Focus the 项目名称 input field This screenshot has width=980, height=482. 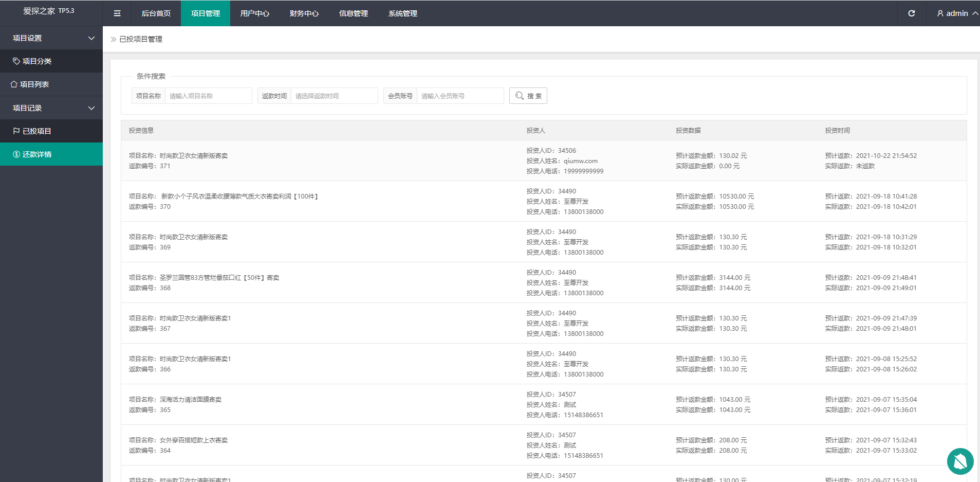coord(208,96)
